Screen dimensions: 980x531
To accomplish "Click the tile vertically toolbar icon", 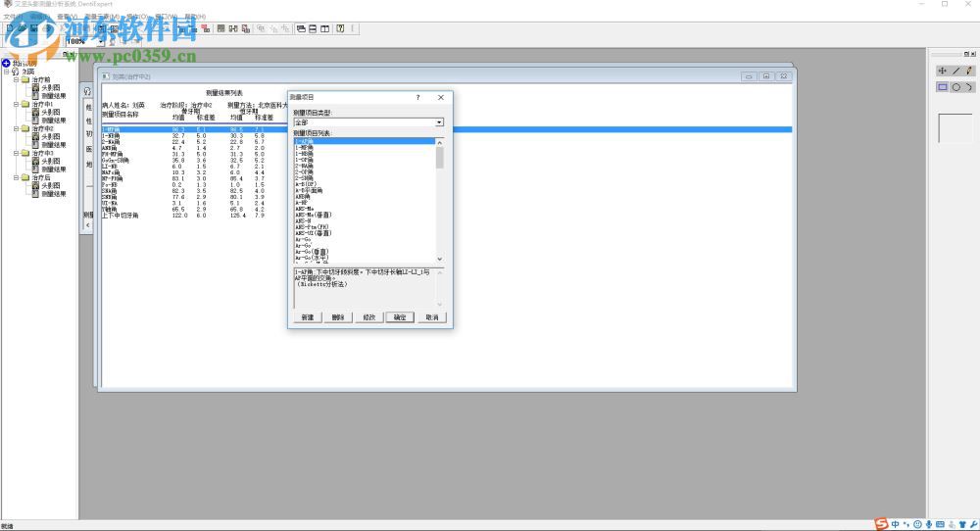I will (x=325, y=28).
